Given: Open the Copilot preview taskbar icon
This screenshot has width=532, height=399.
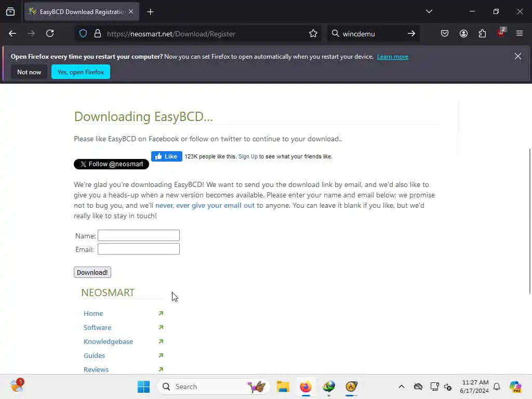Looking at the screenshot, I should pos(515,387).
